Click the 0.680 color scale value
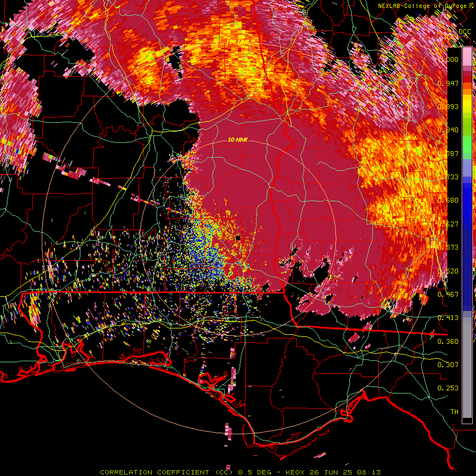The height and width of the screenshot is (476, 476). 448,200
